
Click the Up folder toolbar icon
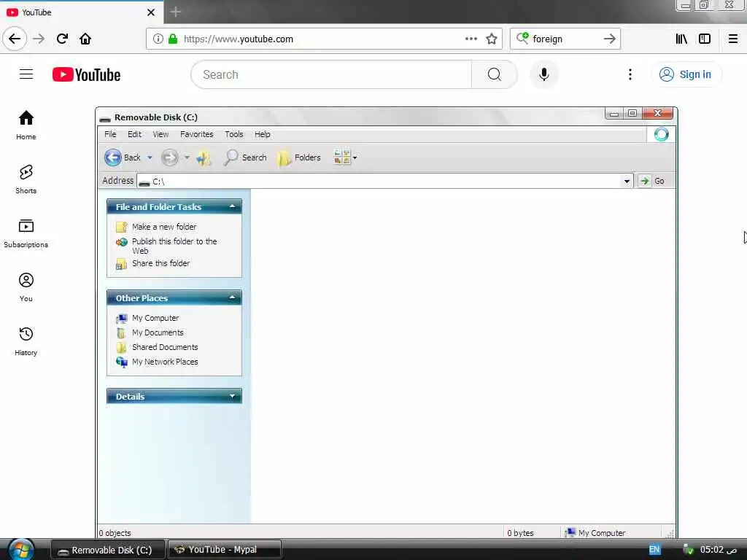point(204,157)
